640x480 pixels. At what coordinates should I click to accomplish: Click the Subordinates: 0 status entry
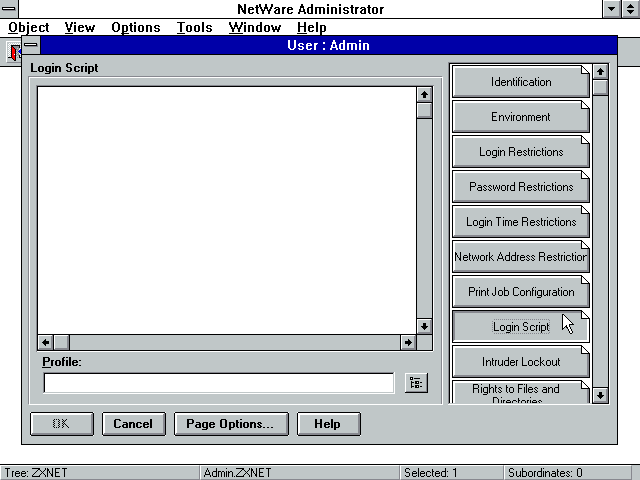(x=567, y=473)
